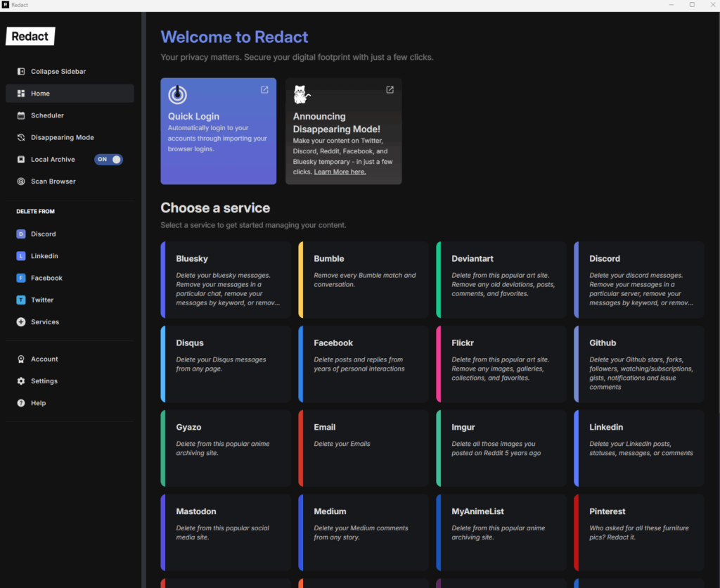Click the Learn More here link
The width and height of the screenshot is (720, 588).
tap(340, 172)
